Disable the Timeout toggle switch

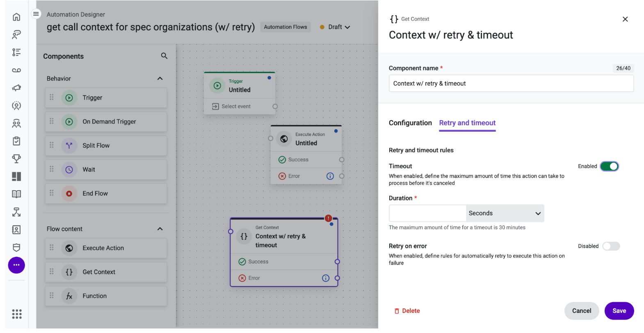[x=610, y=166]
